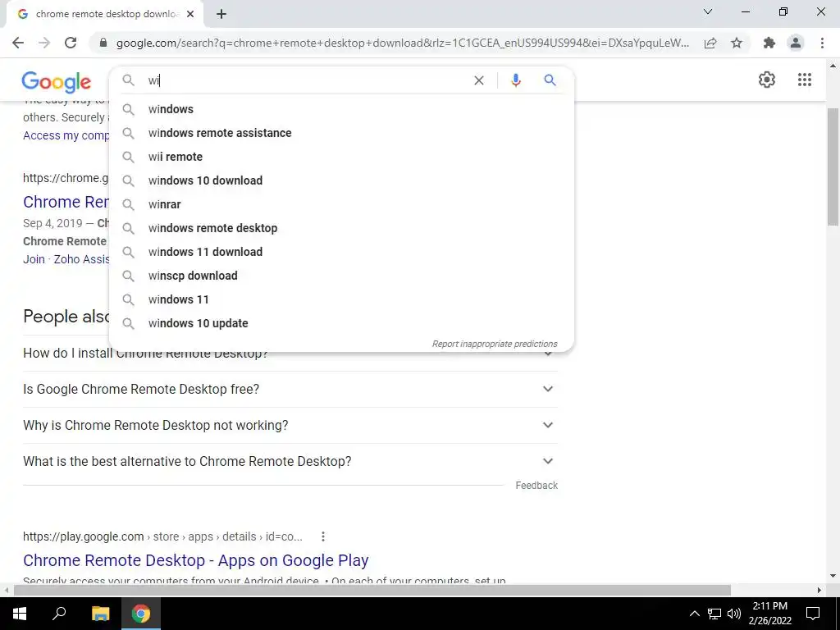Image resolution: width=840 pixels, height=630 pixels.
Task: Start voice search with the microphone
Action: [515, 80]
